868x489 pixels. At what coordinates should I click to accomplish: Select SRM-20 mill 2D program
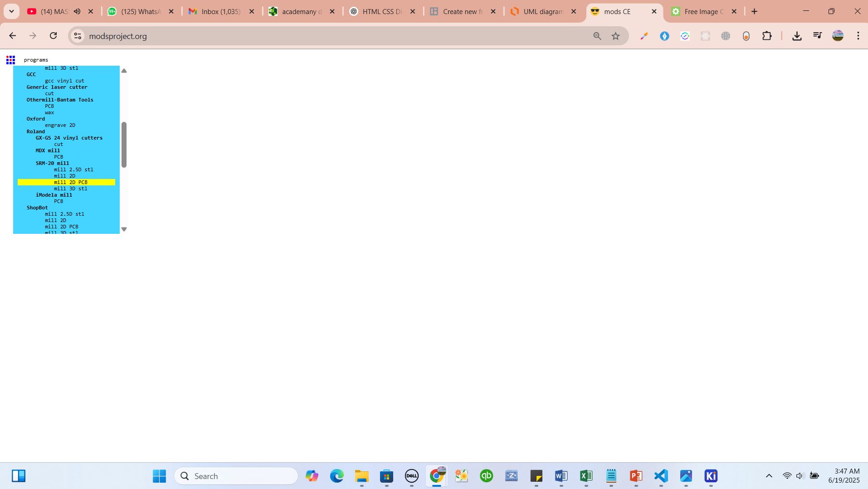click(x=64, y=176)
